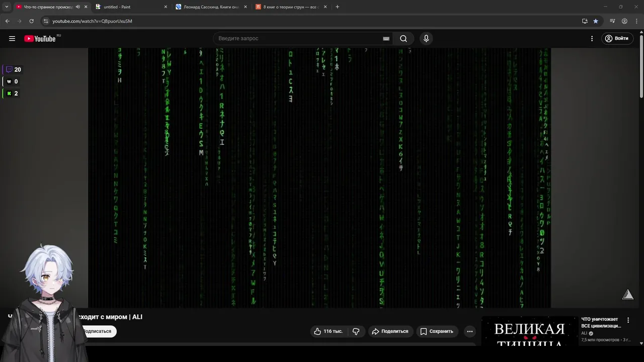The height and width of the screenshot is (362, 644).
Task: Start voice search with the microphone
Action: click(426, 39)
